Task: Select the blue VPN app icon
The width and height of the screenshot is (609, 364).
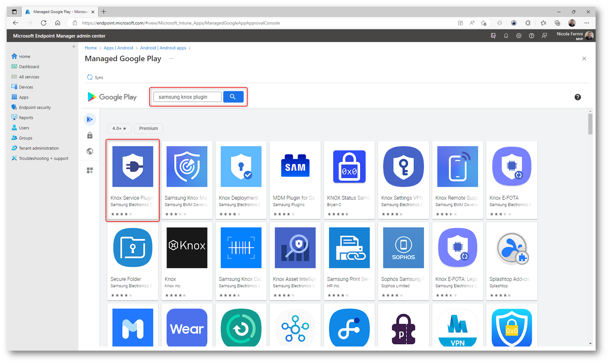Action: [457, 327]
